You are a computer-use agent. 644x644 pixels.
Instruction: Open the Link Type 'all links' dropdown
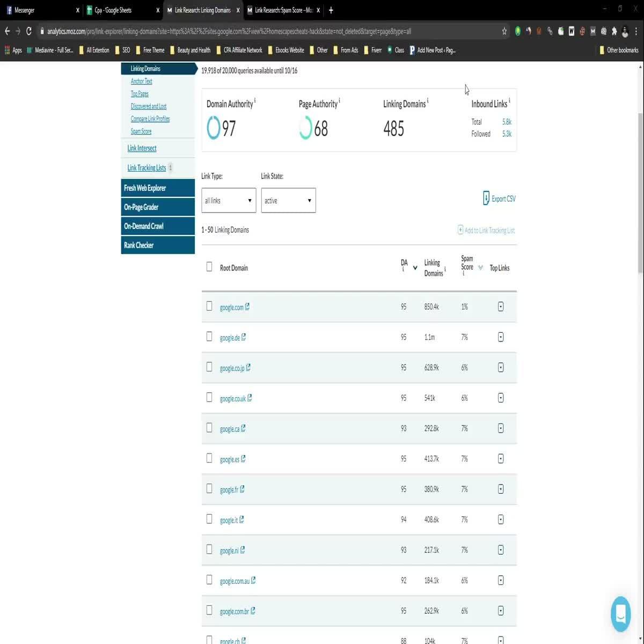tap(229, 200)
